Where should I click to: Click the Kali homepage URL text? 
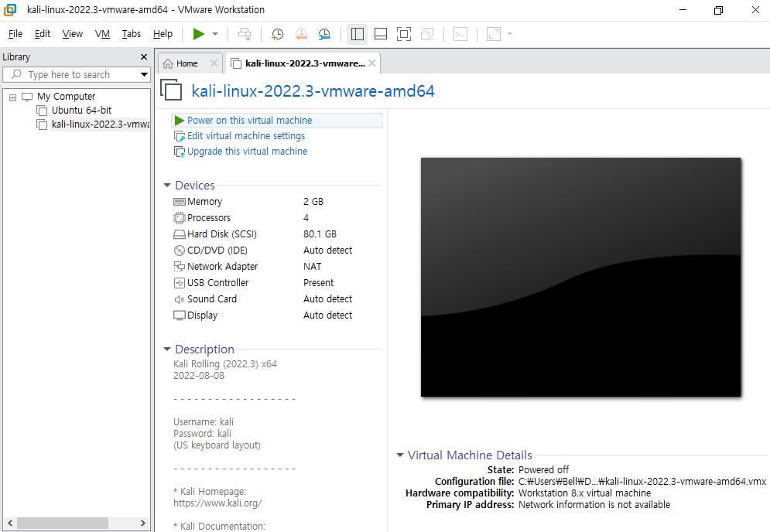click(x=217, y=503)
